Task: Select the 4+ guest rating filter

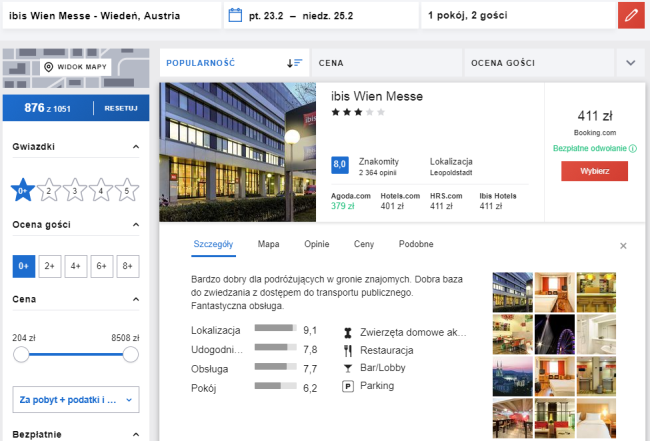Action: (76, 266)
